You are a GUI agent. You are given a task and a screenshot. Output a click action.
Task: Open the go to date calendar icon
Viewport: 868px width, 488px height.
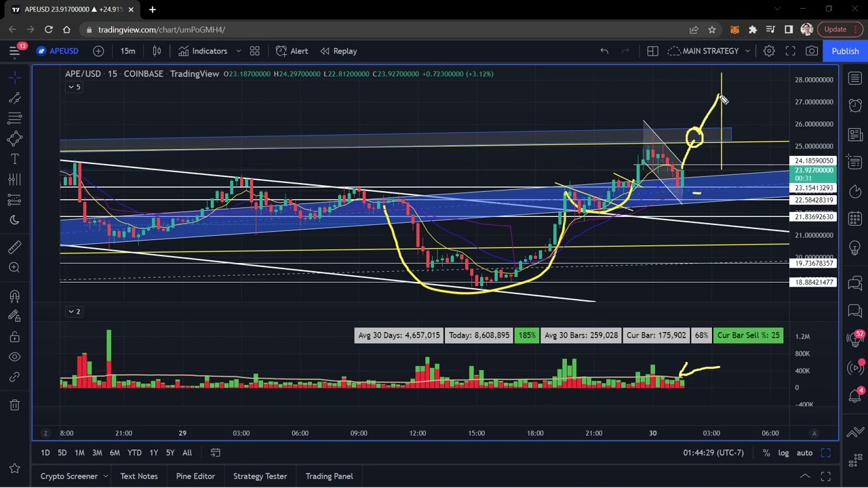216,453
